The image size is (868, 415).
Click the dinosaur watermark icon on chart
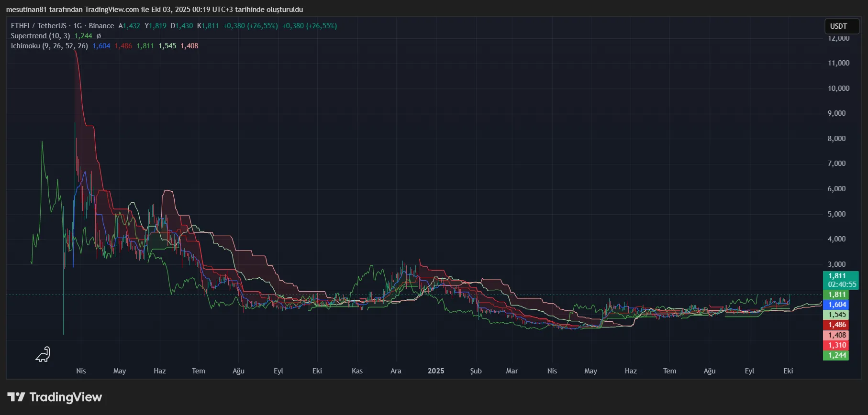pos(43,354)
